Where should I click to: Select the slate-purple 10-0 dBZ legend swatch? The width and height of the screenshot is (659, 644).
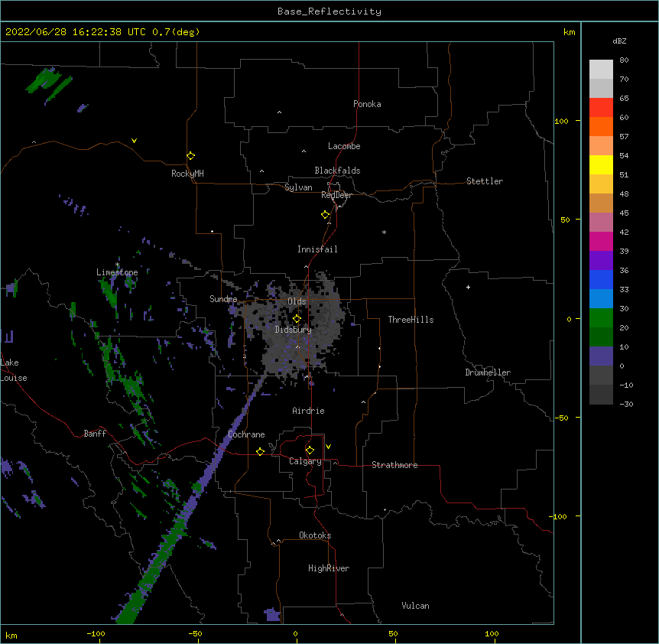601,356
